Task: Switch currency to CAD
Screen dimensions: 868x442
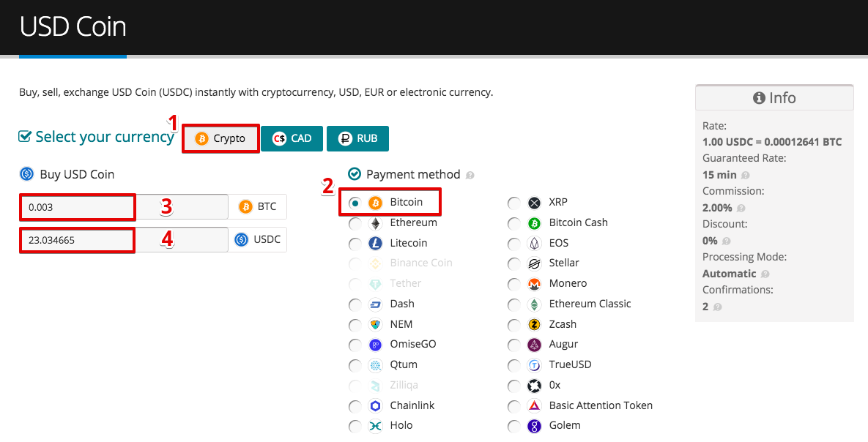Action: [x=292, y=138]
